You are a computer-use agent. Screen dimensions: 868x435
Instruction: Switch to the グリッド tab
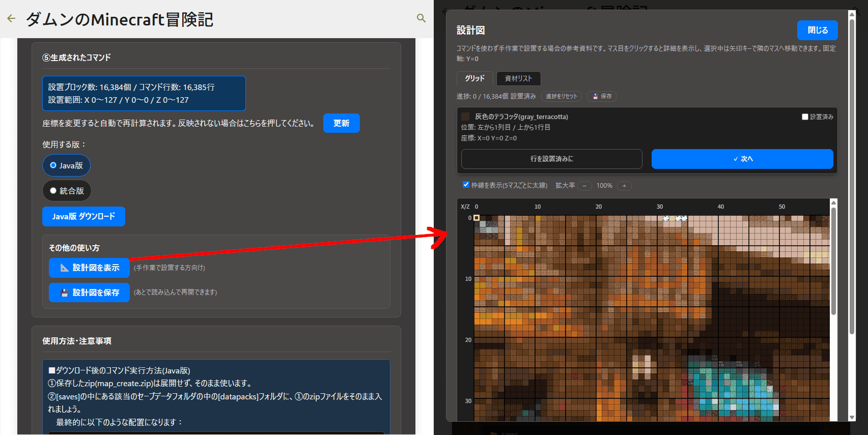(474, 78)
